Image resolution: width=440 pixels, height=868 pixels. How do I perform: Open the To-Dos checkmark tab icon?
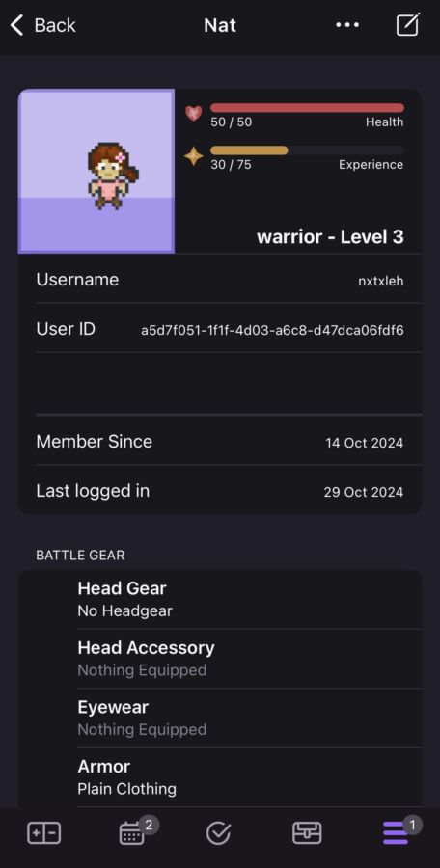click(218, 833)
